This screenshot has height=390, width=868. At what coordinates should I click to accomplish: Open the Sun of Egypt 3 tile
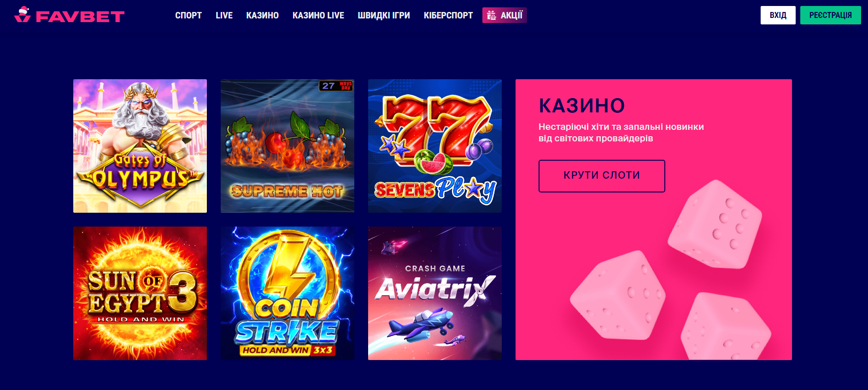click(140, 293)
